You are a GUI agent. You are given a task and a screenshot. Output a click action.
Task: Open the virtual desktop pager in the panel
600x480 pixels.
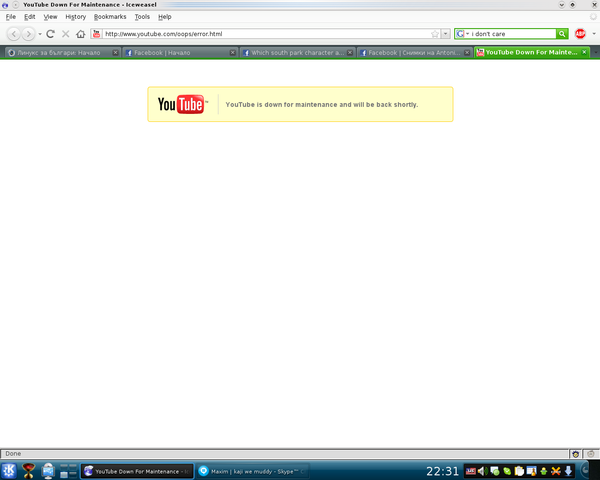tap(68, 471)
